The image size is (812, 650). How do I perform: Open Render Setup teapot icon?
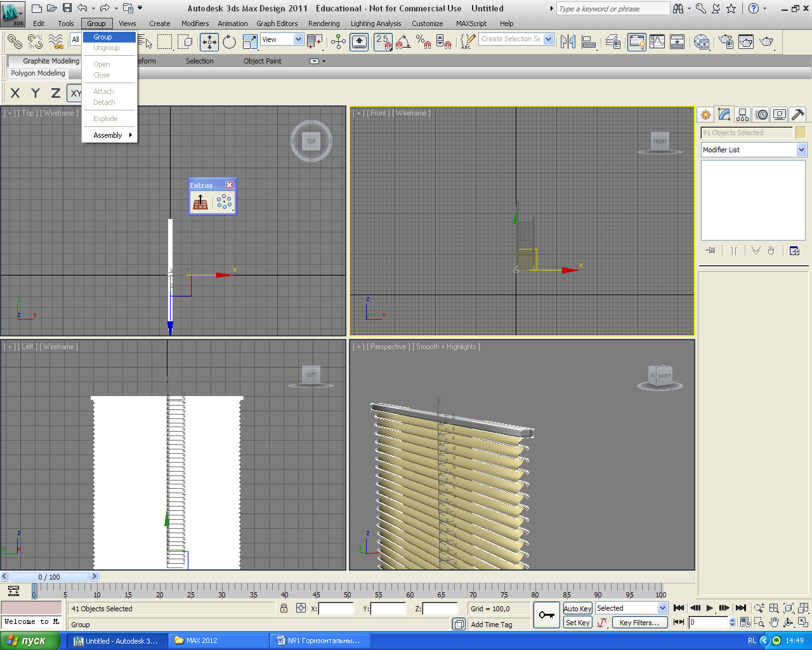(x=726, y=42)
